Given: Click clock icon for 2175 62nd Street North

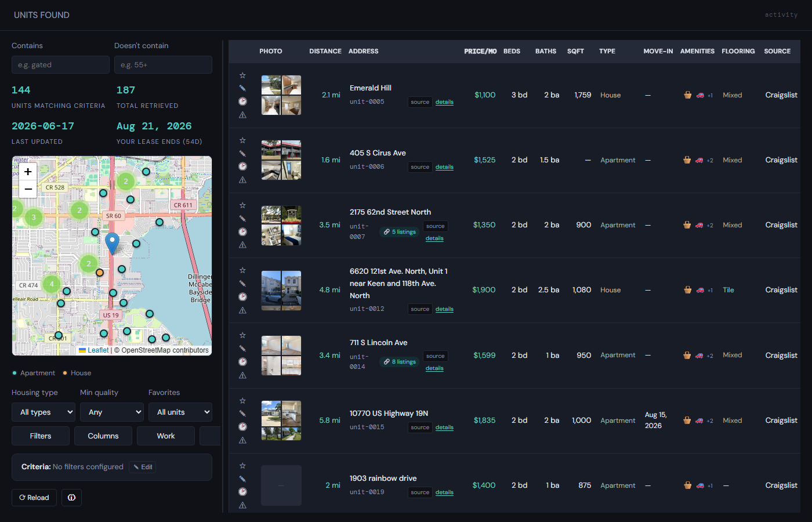Looking at the screenshot, I should tap(242, 231).
